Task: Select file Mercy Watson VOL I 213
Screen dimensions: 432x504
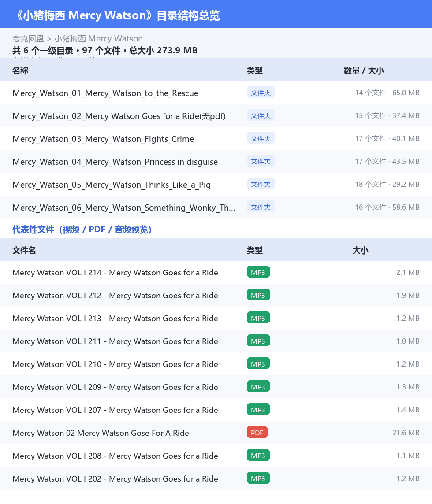Action: point(115,318)
